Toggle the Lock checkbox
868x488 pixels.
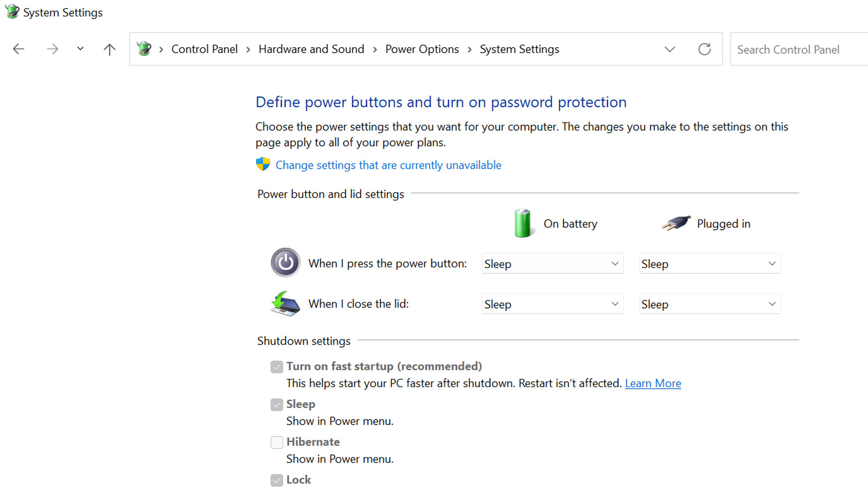(277, 480)
